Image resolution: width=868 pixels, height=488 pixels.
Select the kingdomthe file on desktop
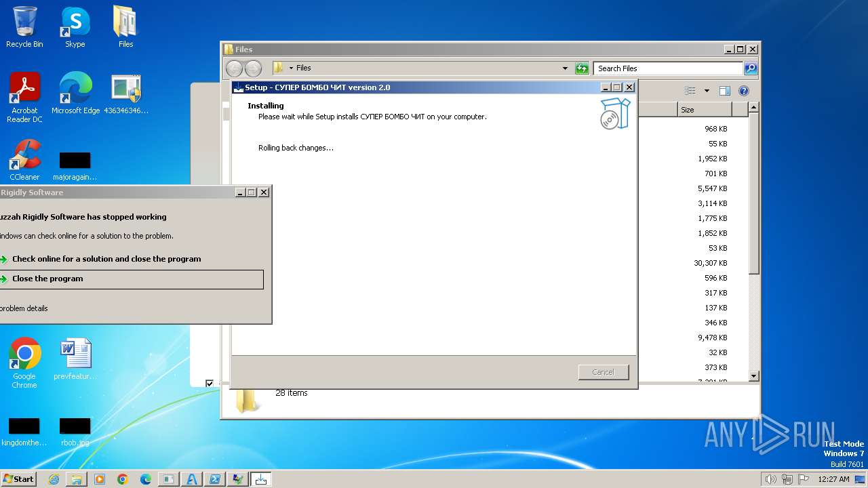click(24, 432)
